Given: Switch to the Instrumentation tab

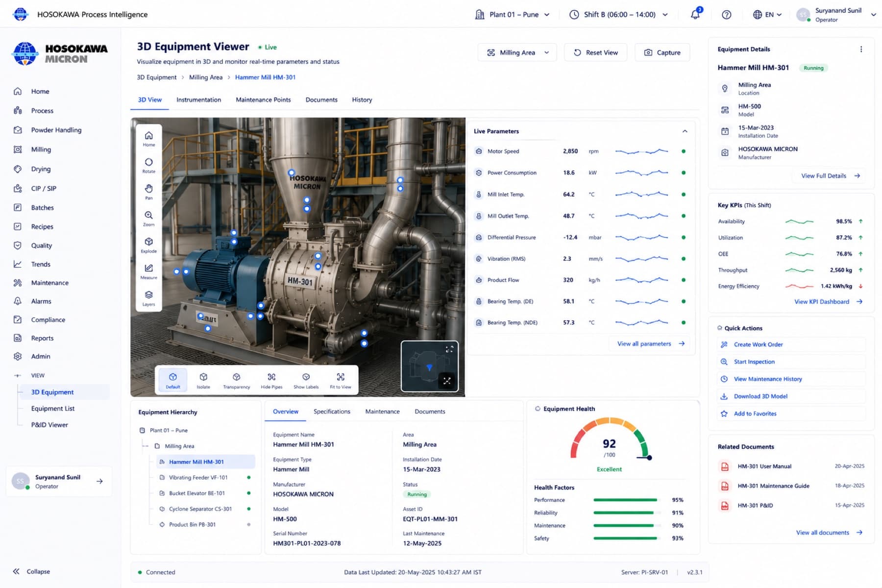Looking at the screenshot, I should click(x=198, y=99).
